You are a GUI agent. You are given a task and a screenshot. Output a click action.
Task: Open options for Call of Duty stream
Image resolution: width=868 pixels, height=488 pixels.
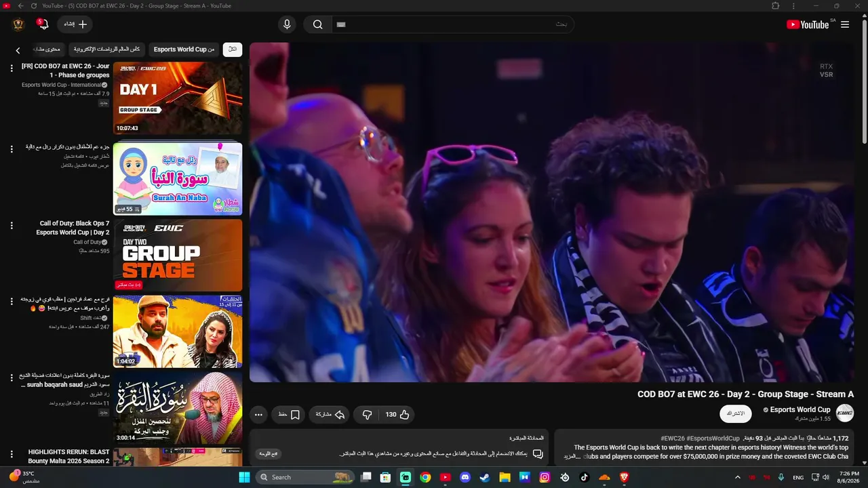point(12,225)
